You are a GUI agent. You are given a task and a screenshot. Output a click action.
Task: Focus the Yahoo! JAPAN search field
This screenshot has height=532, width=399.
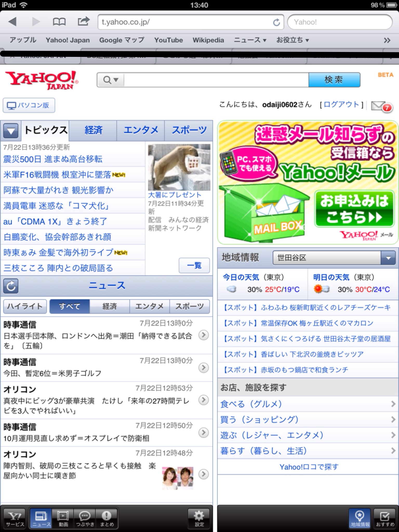point(216,80)
